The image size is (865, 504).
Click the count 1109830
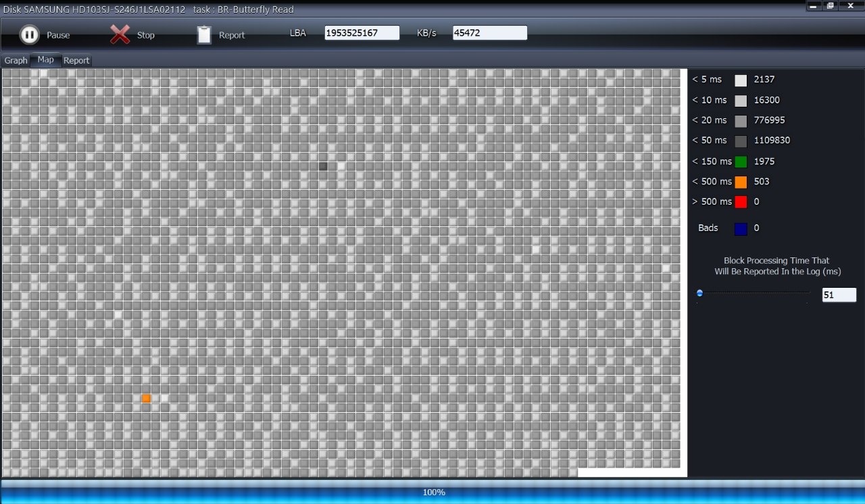pyautogui.click(x=772, y=141)
